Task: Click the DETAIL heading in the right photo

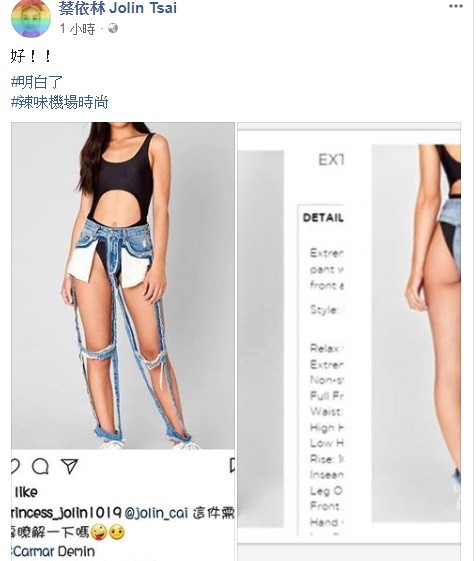Action: pyautogui.click(x=323, y=218)
